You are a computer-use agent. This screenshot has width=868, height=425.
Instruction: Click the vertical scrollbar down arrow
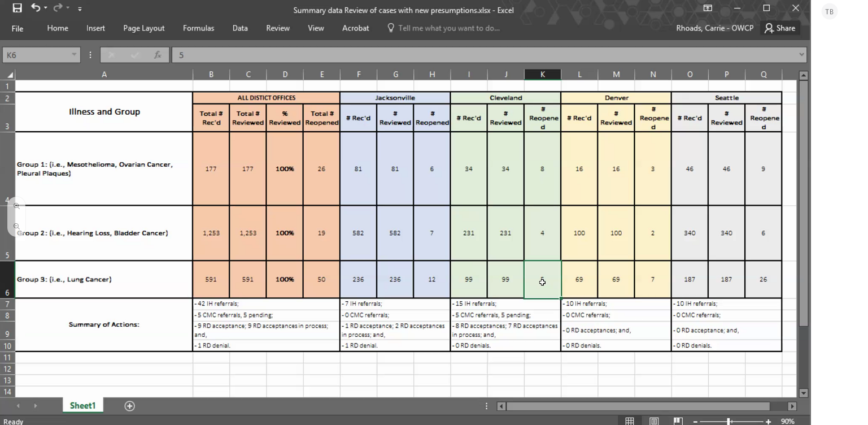(x=804, y=393)
